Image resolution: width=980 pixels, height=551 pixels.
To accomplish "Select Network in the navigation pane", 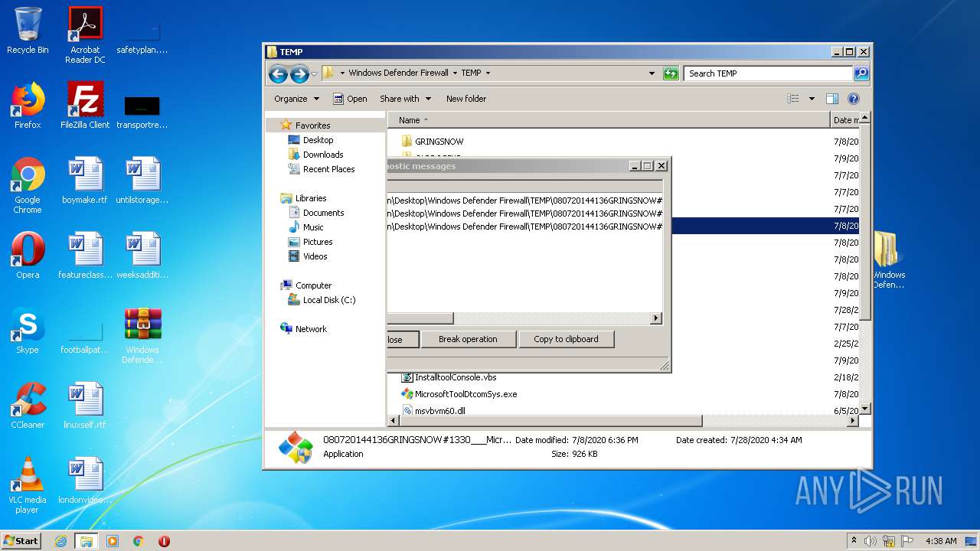I will pos(311,329).
